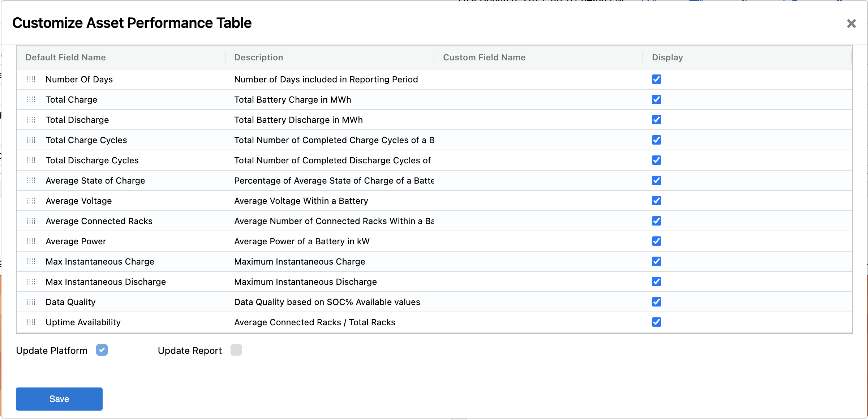Screen dimensions: 868x420
Task: Click drag handle for Total Discharge Cycles
Action: click(x=31, y=160)
